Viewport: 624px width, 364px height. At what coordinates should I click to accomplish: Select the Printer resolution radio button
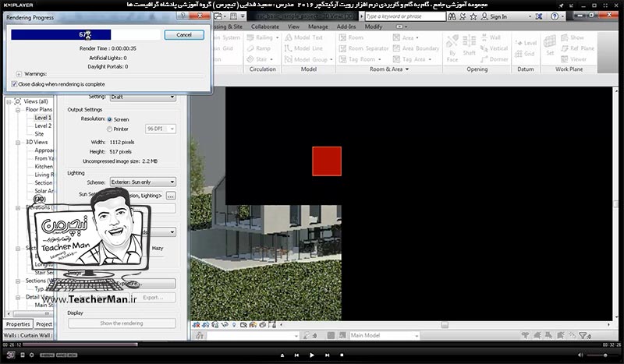[109, 129]
